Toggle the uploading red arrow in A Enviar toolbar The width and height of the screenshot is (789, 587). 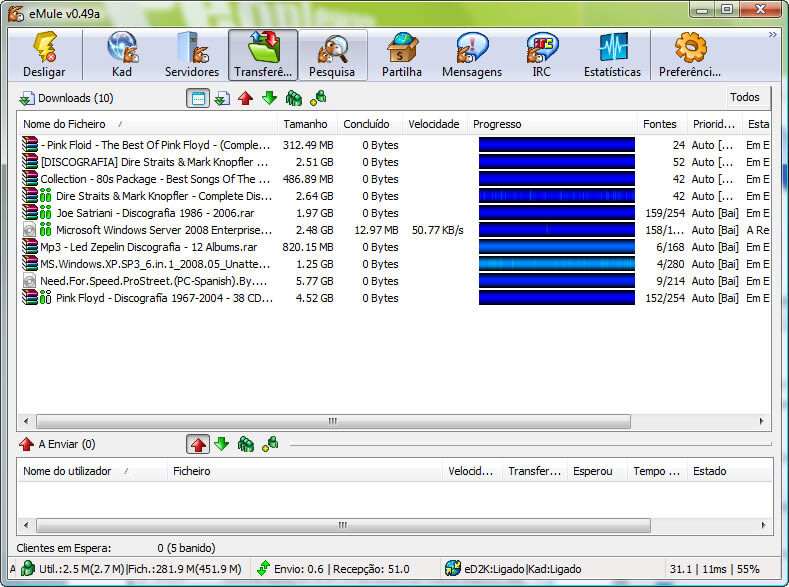click(x=198, y=444)
